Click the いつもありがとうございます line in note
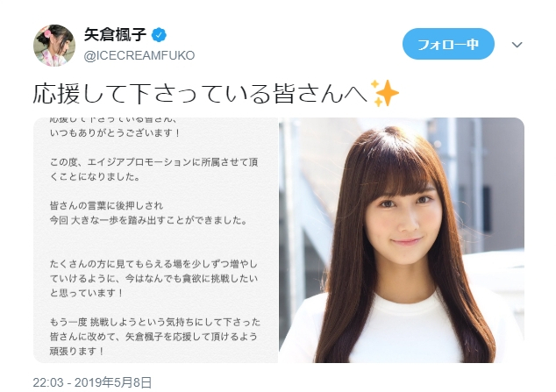The width and height of the screenshot is (556, 392). tap(115, 133)
